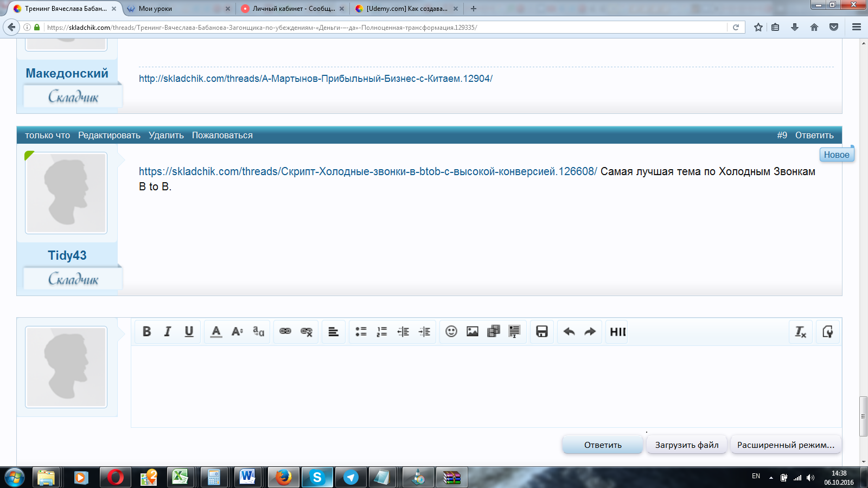Click Удалить on post #9
Image resolution: width=868 pixels, height=488 pixels.
(166, 135)
